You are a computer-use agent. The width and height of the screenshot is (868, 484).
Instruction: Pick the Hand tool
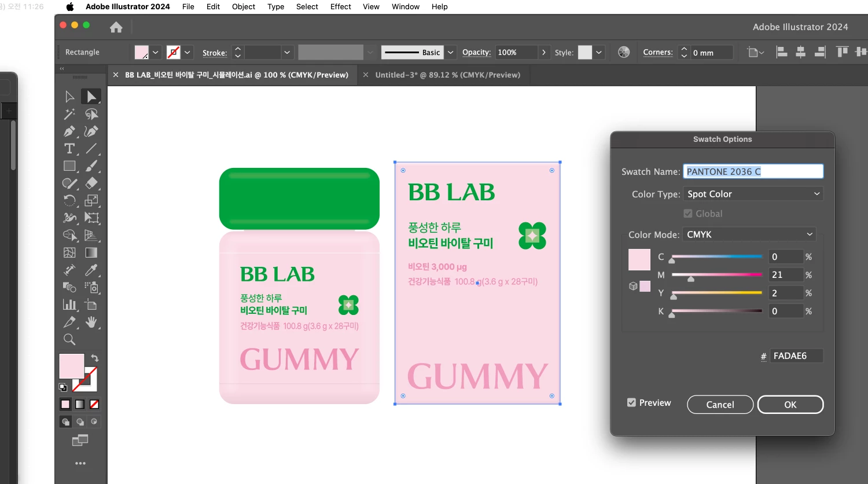pos(91,322)
